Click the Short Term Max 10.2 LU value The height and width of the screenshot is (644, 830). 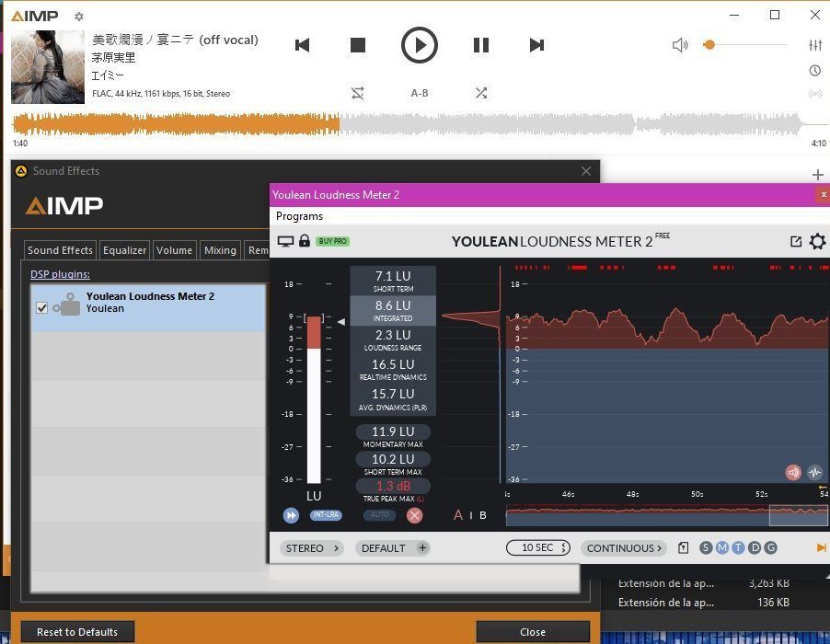[393, 459]
